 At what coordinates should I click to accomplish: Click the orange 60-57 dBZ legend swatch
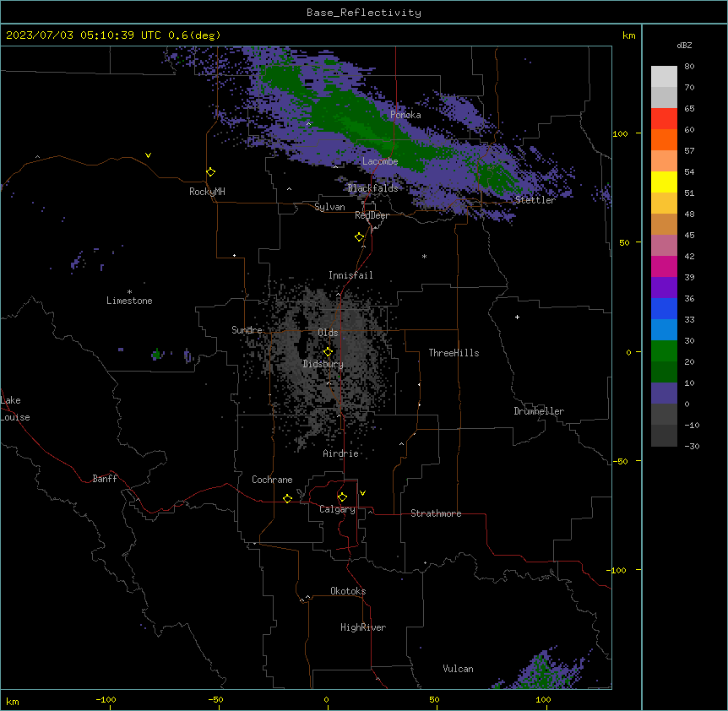point(664,139)
